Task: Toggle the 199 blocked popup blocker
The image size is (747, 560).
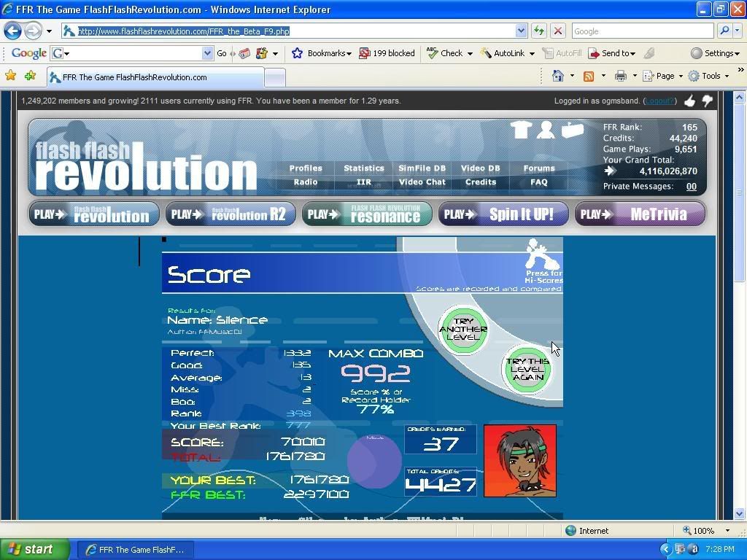Action: pyautogui.click(x=387, y=53)
